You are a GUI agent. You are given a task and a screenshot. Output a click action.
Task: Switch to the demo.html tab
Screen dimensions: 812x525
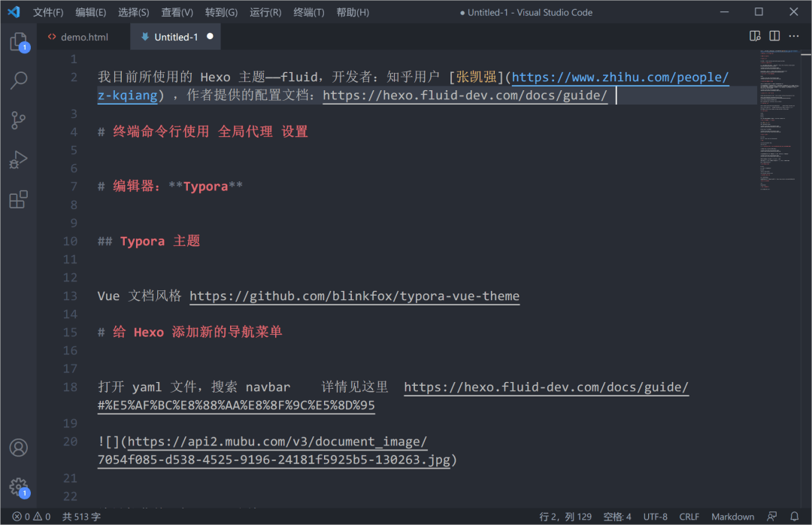pyautogui.click(x=83, y=37)
